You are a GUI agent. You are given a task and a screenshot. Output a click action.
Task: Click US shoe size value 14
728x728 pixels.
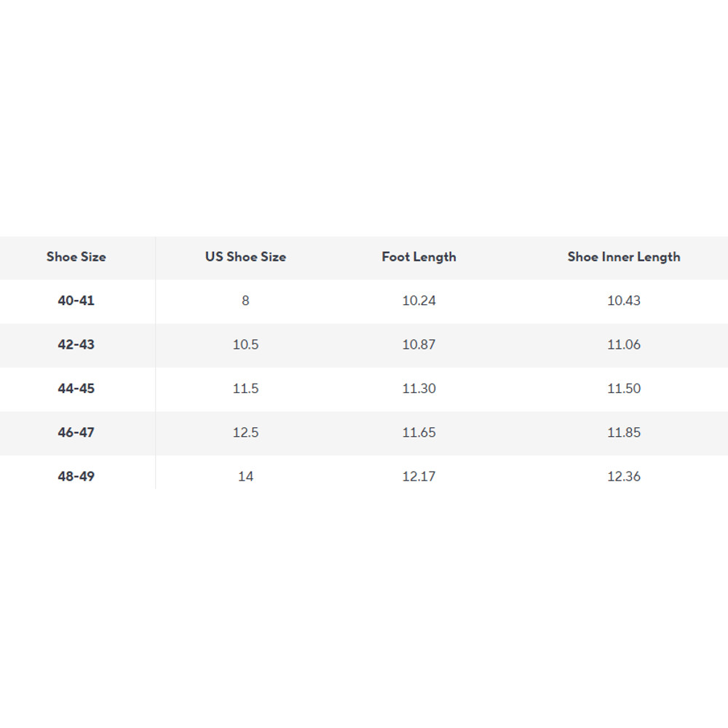click(x=245, y=476)
